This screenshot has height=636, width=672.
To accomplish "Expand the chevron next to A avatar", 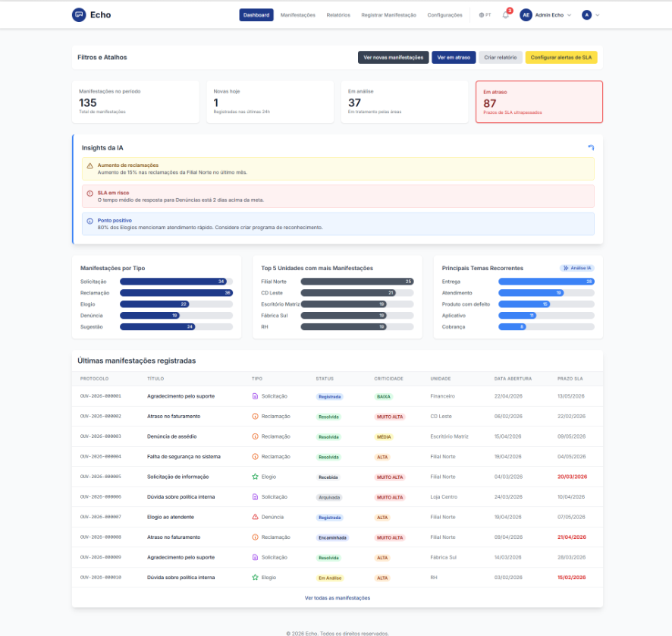I will [598, 15].
